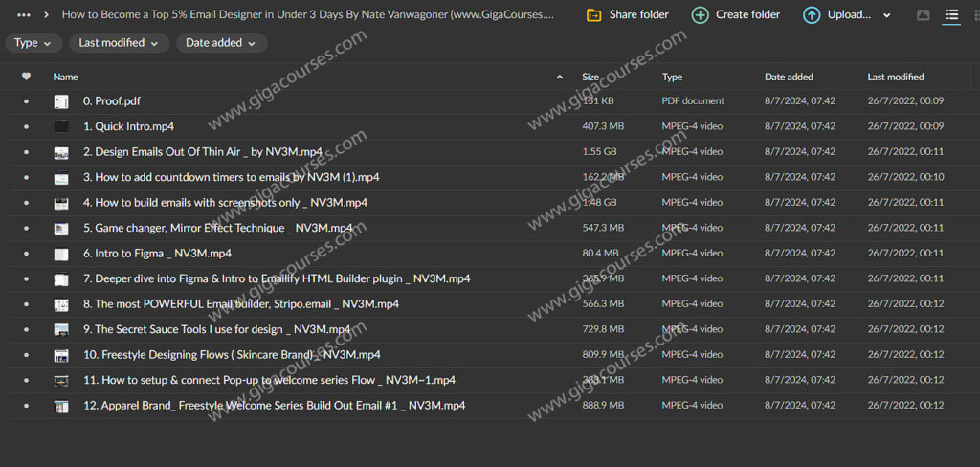Switch to media thumbnail view

tap(923, 15)
